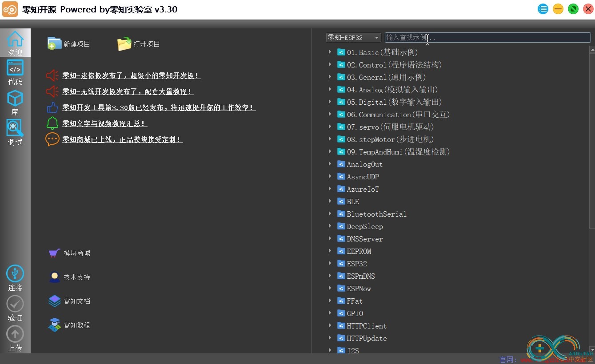The width and height of the screenshot is (595, 364).
Task: Open the 零知-ESP32 board dropdown
Action: click(x=353, y=38)
